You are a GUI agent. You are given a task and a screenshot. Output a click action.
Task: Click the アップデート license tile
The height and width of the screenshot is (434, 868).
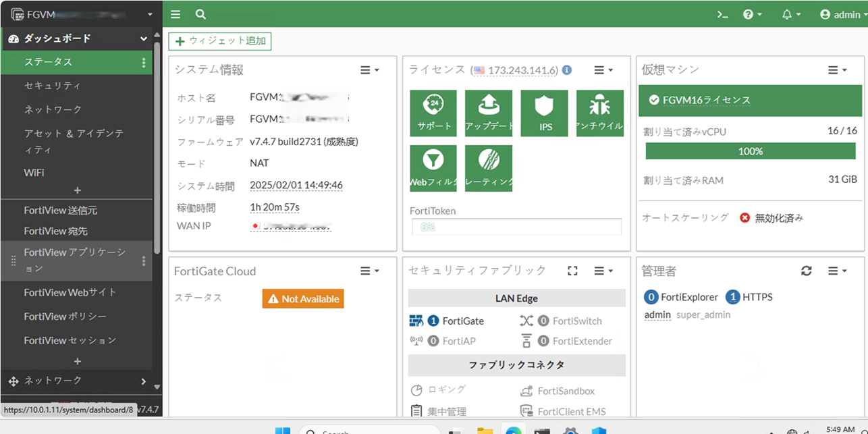tap(489, 113)
